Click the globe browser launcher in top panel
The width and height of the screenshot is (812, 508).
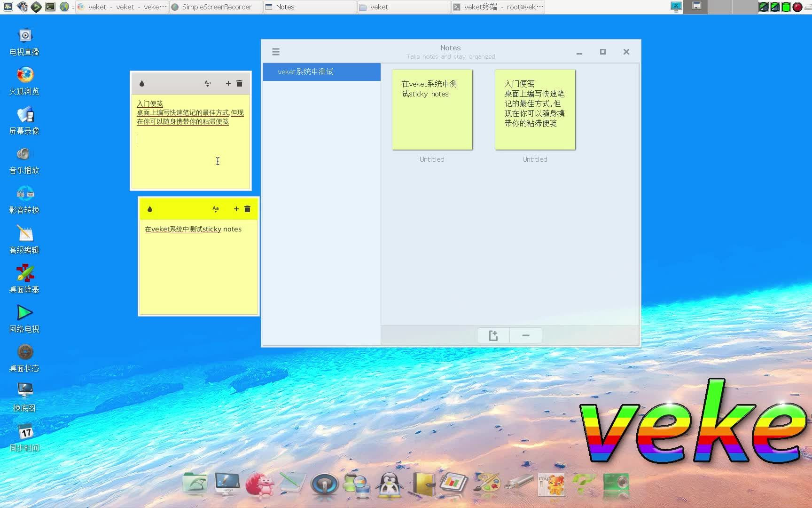pos(64,7)
